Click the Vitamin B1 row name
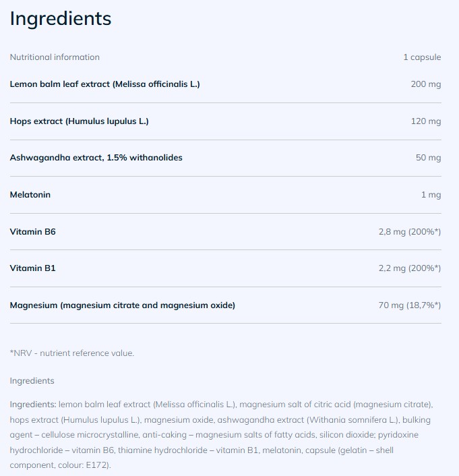Viewport: 459px width, 476px height. point(32,268)
